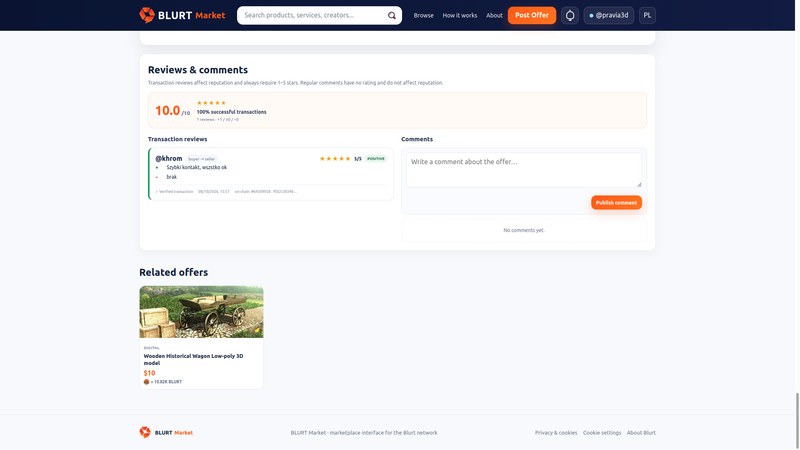800x450 pixels.
Task: Switch language with the PL button
Action: pos(647,15)
